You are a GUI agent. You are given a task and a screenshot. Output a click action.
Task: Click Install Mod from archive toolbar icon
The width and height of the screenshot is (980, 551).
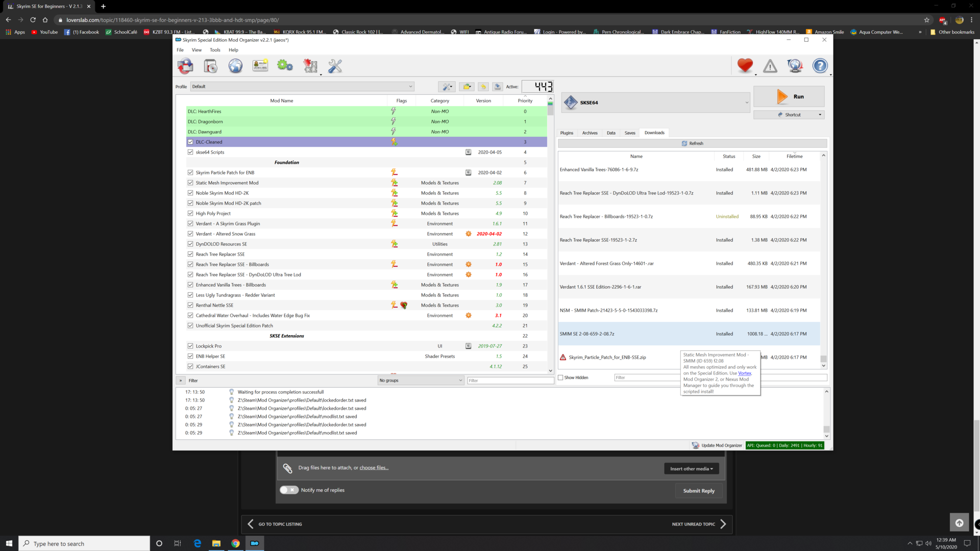[x=210, y=66]
